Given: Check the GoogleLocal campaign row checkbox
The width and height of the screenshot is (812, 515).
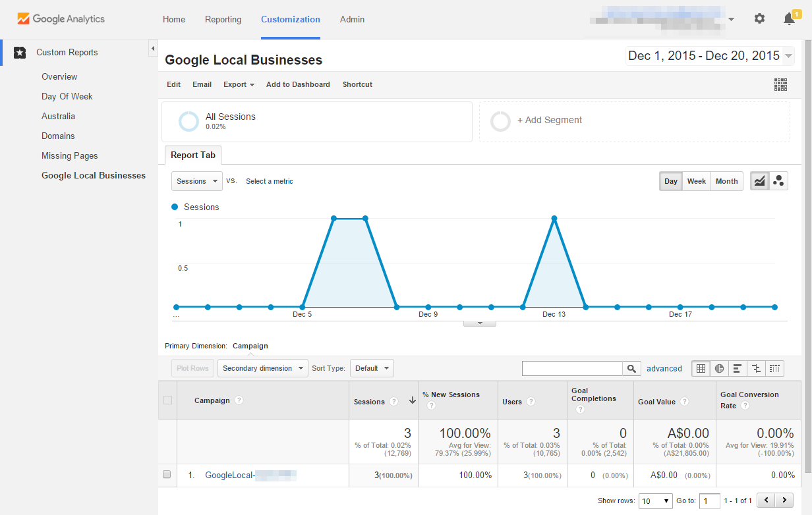Looking at the screenshot, I should [x=167, y=475].
